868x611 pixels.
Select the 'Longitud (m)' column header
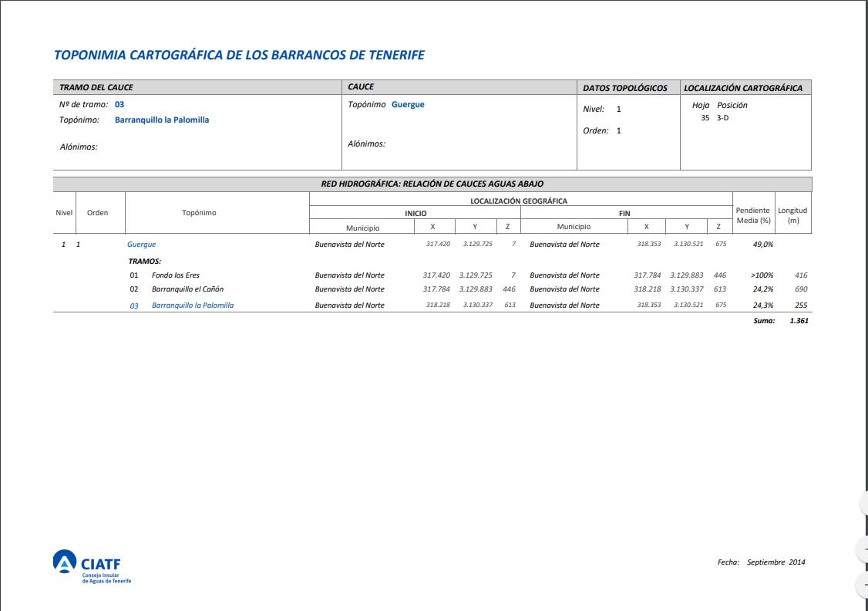pyautogui.click(x=792, y=215)
